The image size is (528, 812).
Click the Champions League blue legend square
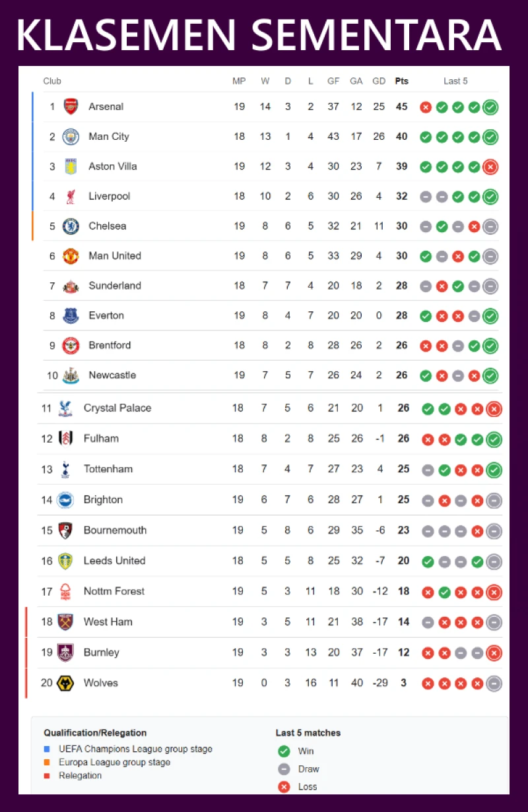pyautogui.click(x=47, y=749)
